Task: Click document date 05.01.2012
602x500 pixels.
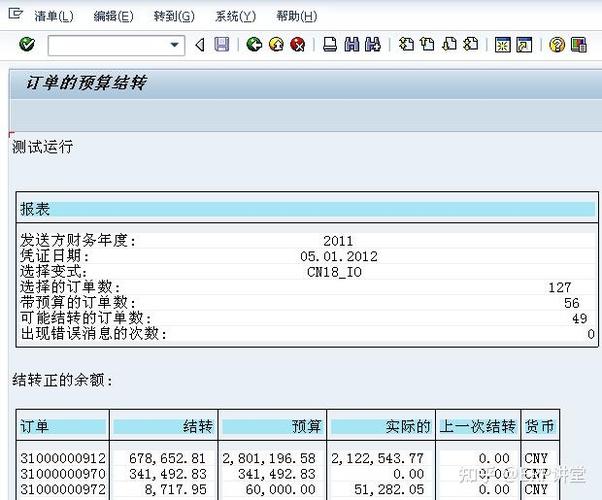Action: tap(339, 257)
